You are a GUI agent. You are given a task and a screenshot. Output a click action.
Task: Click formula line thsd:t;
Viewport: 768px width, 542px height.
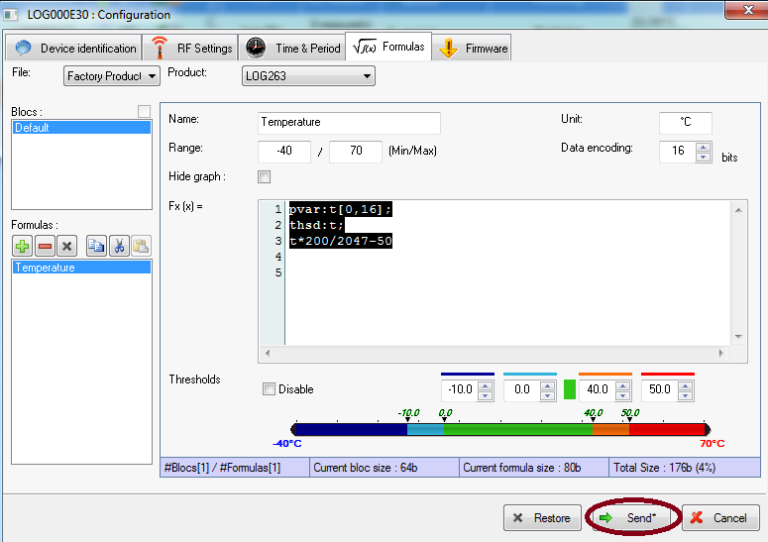pos(316,225)
